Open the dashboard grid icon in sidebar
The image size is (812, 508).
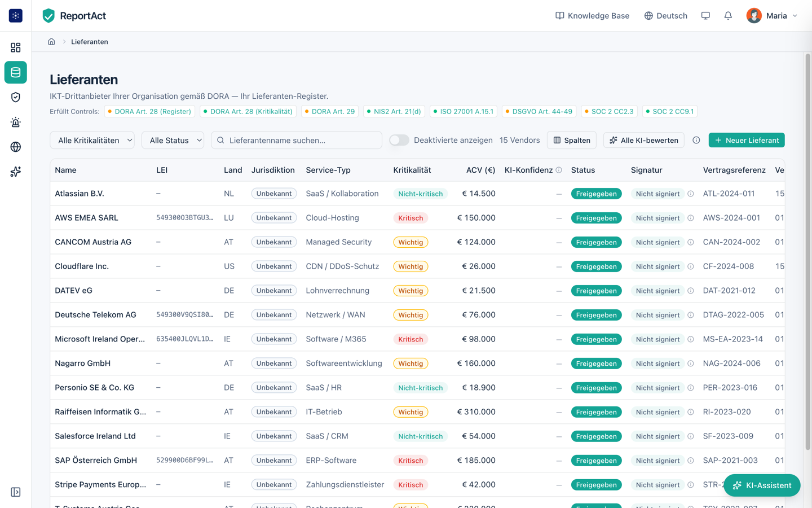pos(16,47)
